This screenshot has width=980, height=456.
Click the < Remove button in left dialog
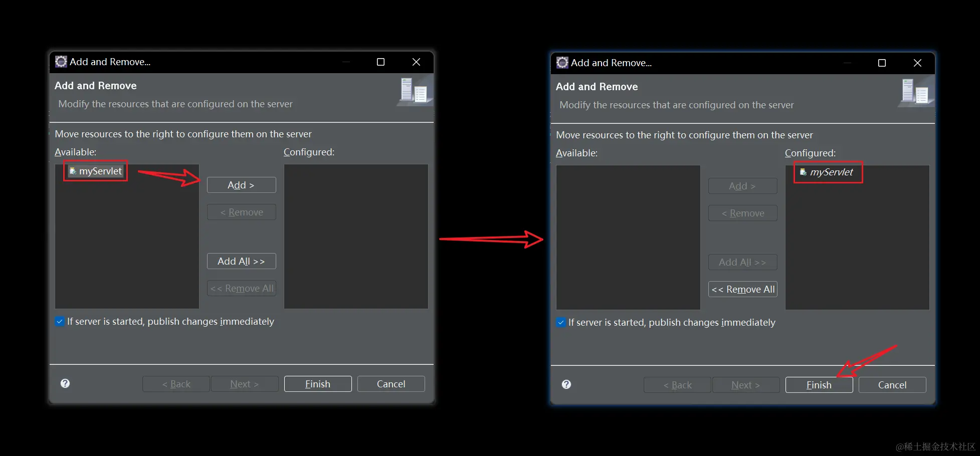[241, 212]
